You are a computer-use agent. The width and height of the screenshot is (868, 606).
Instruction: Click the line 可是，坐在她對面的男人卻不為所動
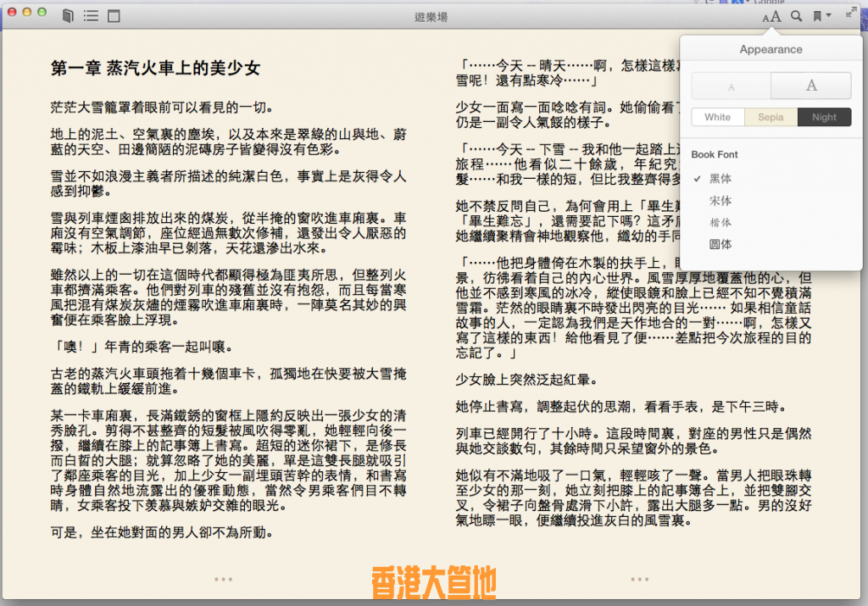coord(162,532)
